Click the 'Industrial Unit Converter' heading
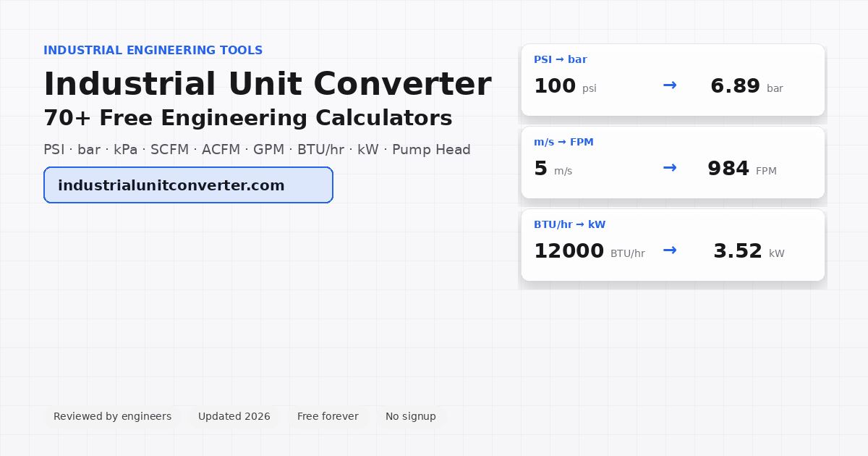 click(x=268, y=84)
